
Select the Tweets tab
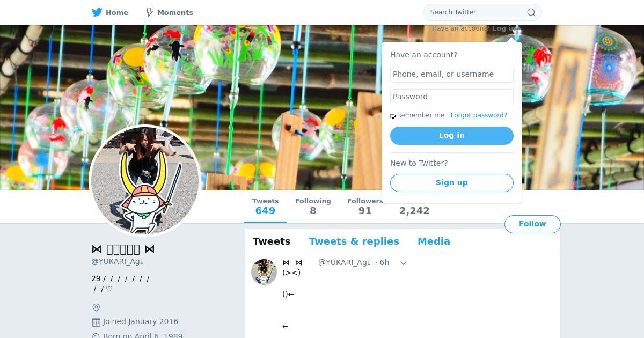pos(272,241)
